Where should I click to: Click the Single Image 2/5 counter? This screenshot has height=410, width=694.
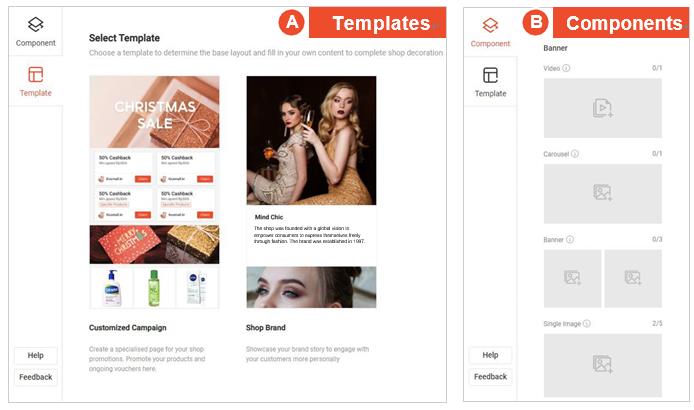(657, 323)
